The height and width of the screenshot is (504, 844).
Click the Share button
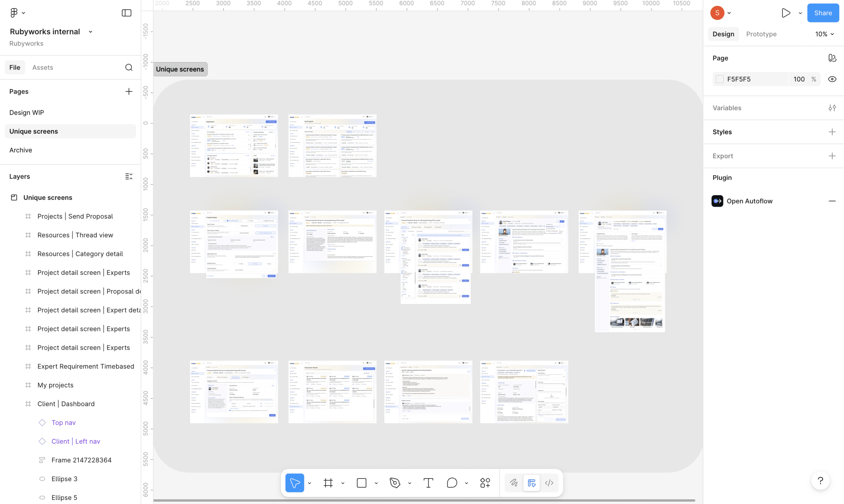[x=823, y=13]
